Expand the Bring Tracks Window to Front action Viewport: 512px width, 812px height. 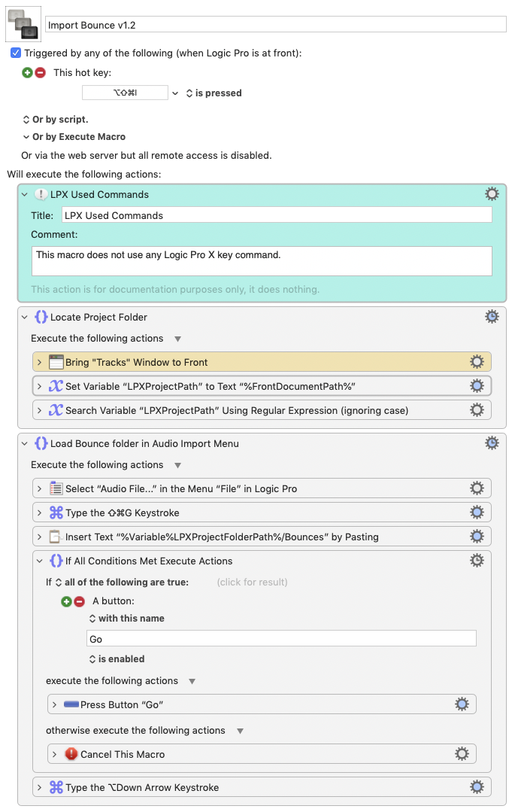tap(39, 363)
